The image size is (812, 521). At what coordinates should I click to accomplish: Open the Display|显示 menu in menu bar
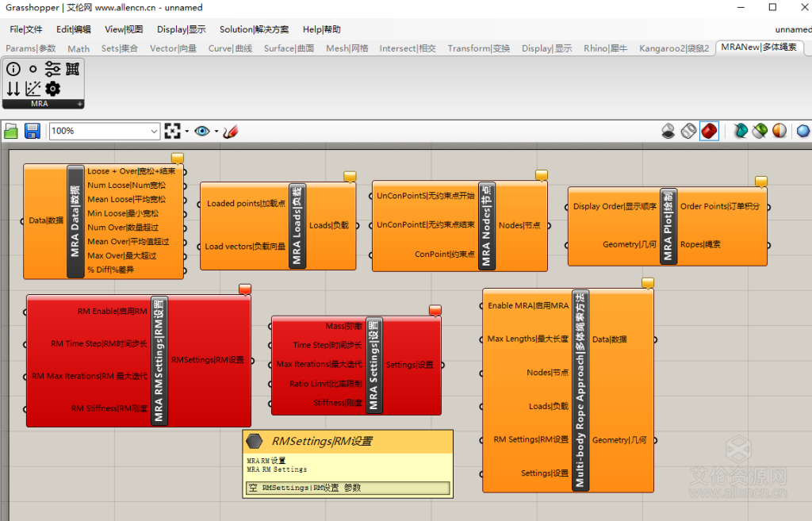point(182,29)
